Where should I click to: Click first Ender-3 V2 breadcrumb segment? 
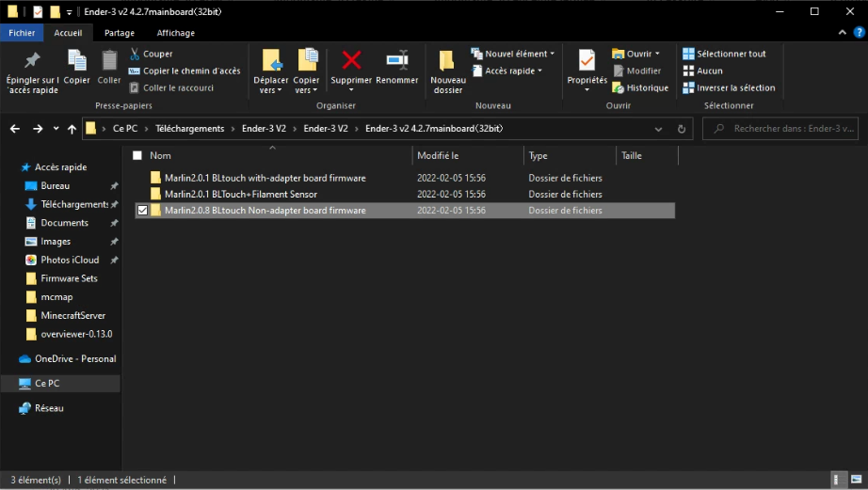(264, 129)
